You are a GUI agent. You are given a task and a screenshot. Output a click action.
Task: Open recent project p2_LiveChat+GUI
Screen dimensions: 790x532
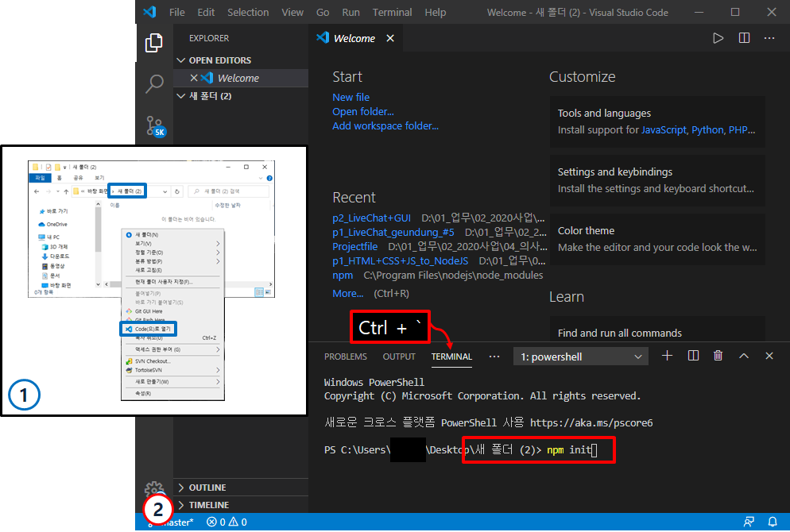point(371,218)
